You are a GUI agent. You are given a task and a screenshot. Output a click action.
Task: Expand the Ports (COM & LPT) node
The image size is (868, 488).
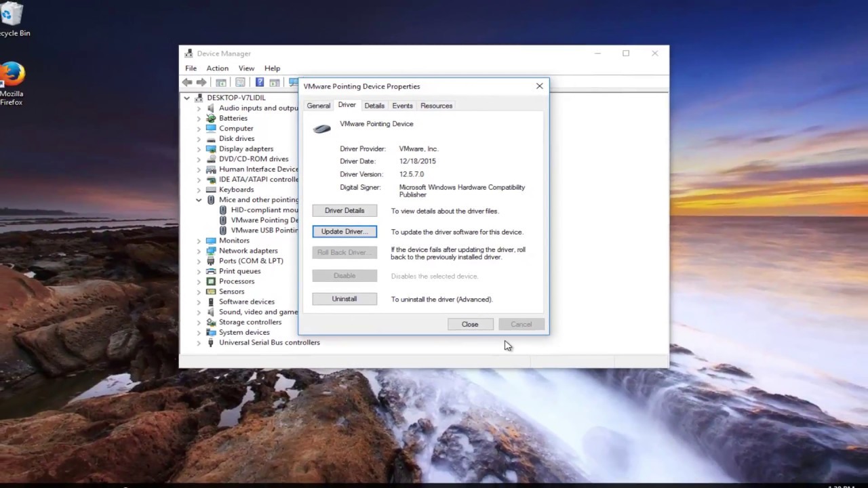tap(199, 261)
